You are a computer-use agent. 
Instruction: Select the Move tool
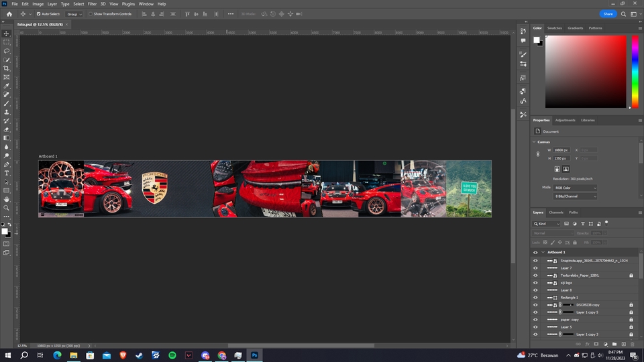coord(7,34)
